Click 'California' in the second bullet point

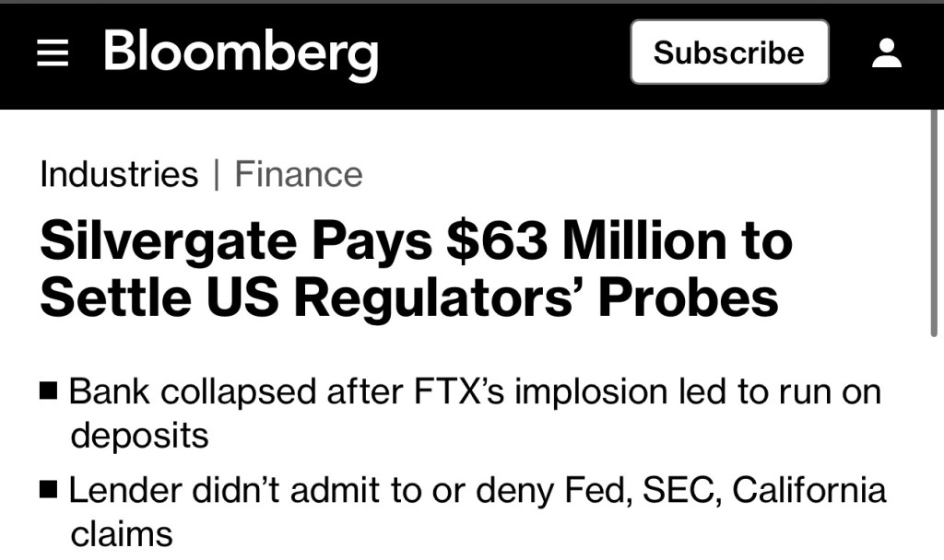[x=808, y=489]
